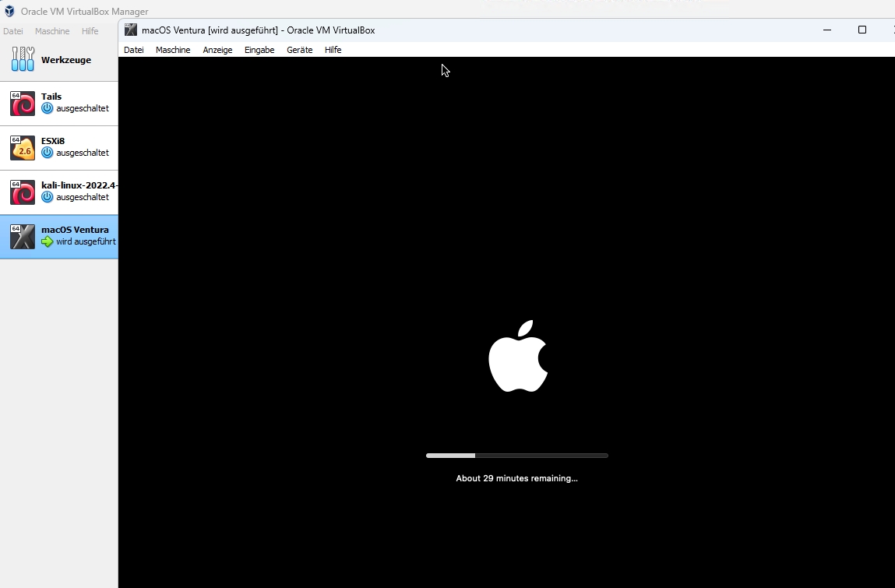The image size is (895, 588).
Task: Open Maschine menu in VirtualBox Manager
Action: click(x=52, y=31)
